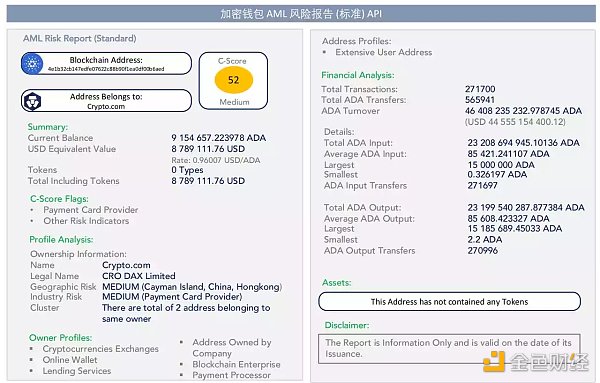This screenshot has height=383, width=600.
Task: Select ADA Input Transfers value 271697
Action: tap(483, 186)
